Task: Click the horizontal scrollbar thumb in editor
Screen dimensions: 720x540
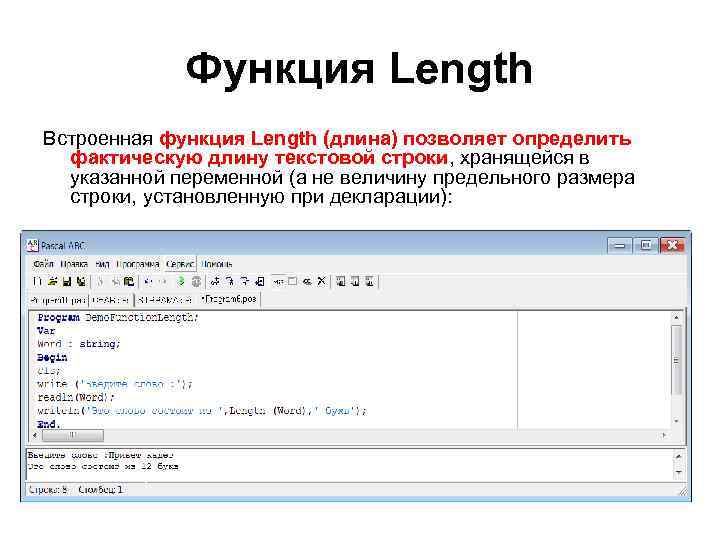Action: (73, 435)
